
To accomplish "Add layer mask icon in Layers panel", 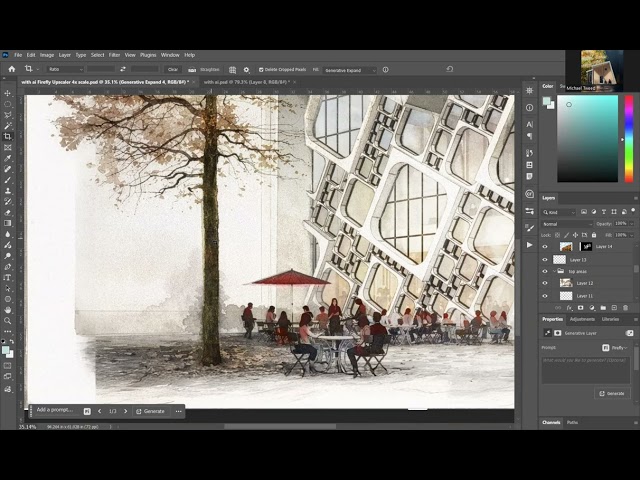I will [x=580, y=308].
